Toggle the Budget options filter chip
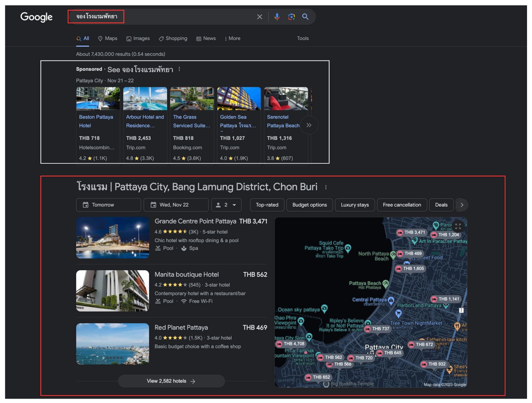 (x=309, y=205)
